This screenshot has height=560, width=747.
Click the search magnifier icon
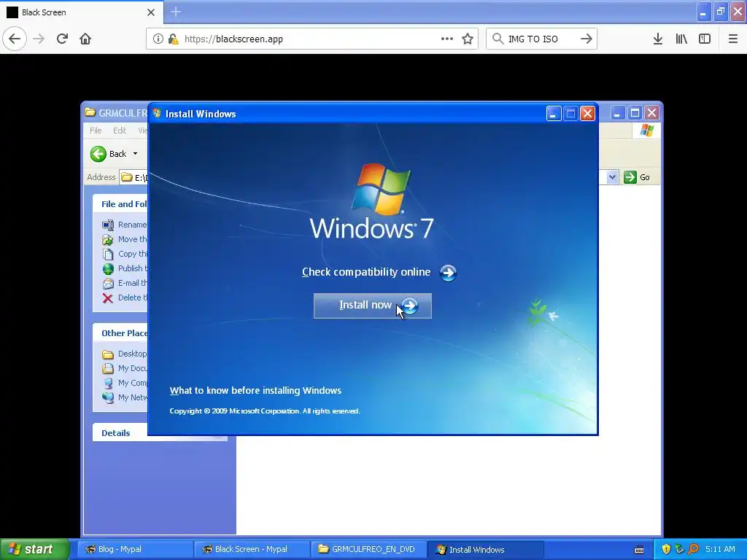[x=498, y=39]
